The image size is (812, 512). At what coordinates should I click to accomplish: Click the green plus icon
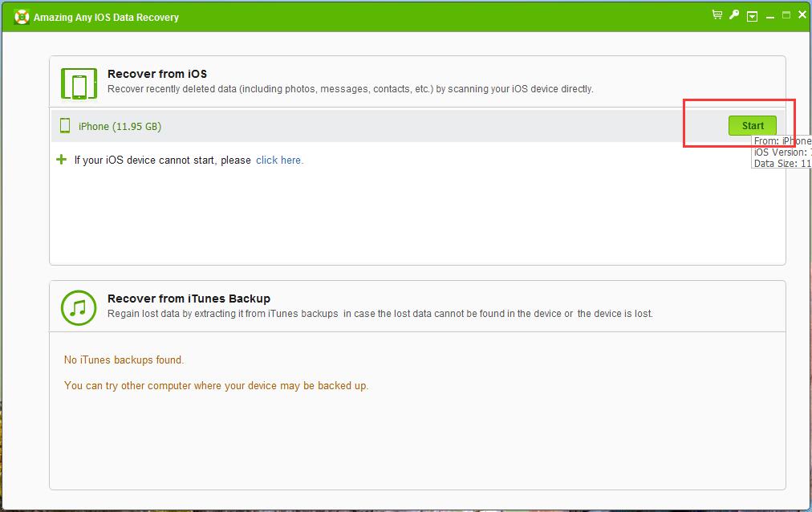(x=61, y=160)
